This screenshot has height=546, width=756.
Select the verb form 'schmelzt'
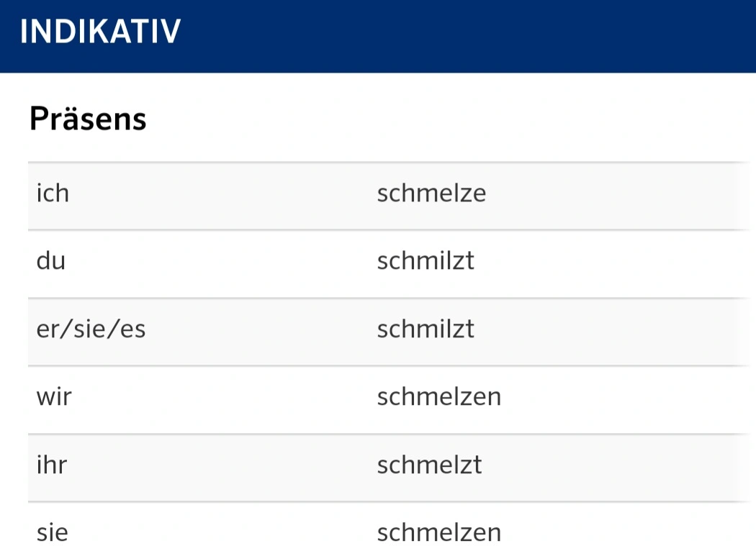click(x=430, y=465)
